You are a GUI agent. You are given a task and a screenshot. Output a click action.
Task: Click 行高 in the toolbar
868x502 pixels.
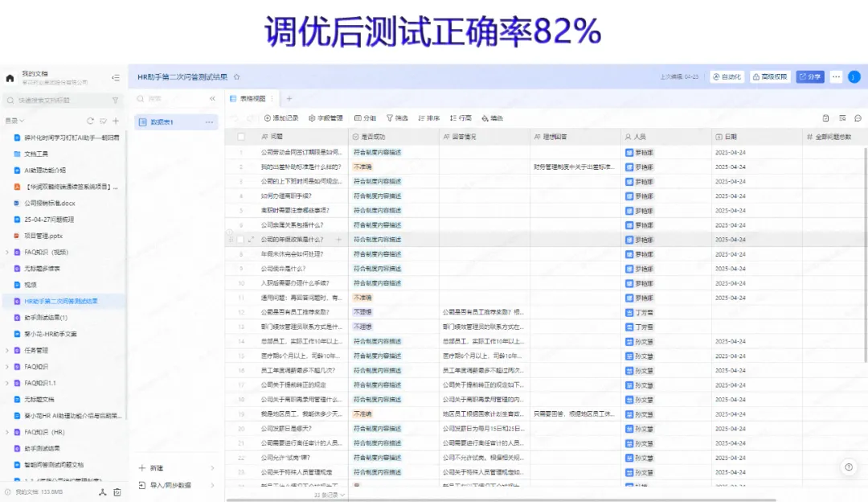461,118
